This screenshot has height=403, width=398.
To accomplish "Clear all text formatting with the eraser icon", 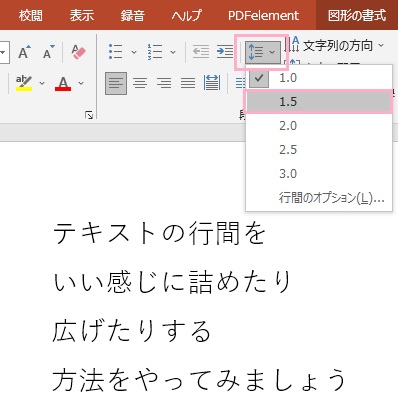I will tap(79, 52).
